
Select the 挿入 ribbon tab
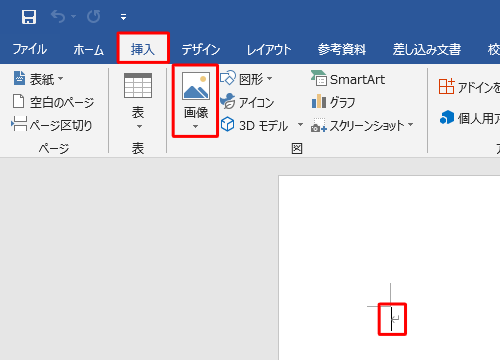pos(143,49)
